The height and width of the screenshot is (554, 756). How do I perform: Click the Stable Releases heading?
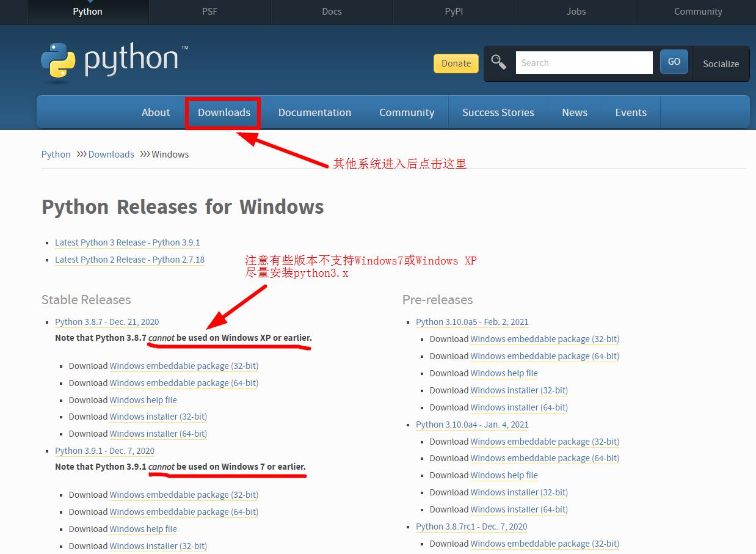86,300
